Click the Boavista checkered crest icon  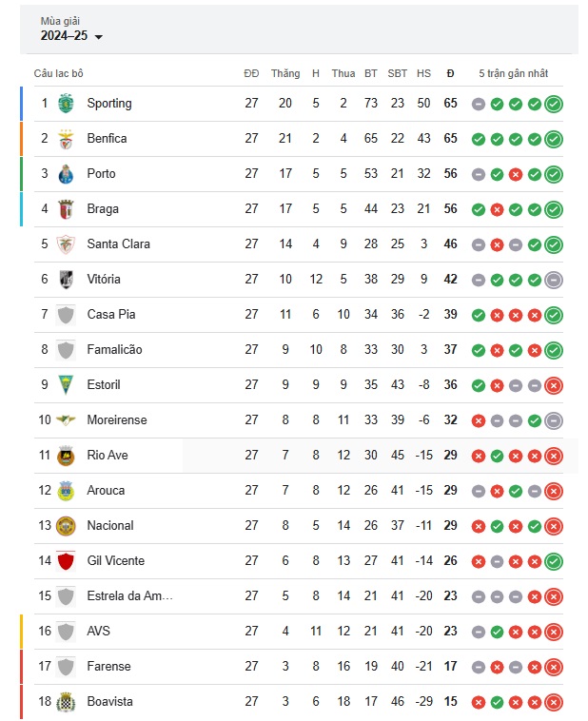tap(66, 702)
